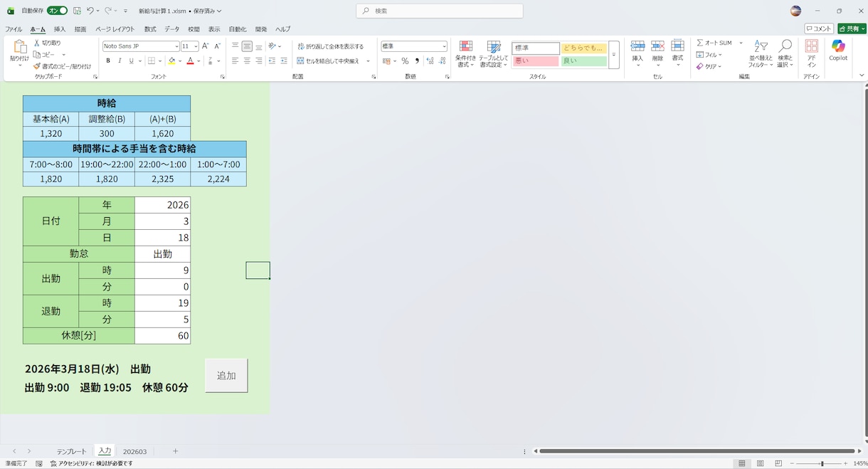Switch to the 202603 sheet tab
The image size is (868, 469).
click(134, 451)
